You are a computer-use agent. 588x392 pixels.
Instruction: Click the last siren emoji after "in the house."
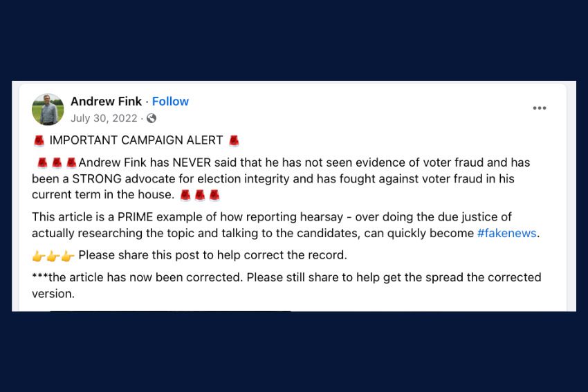[214, 195]
